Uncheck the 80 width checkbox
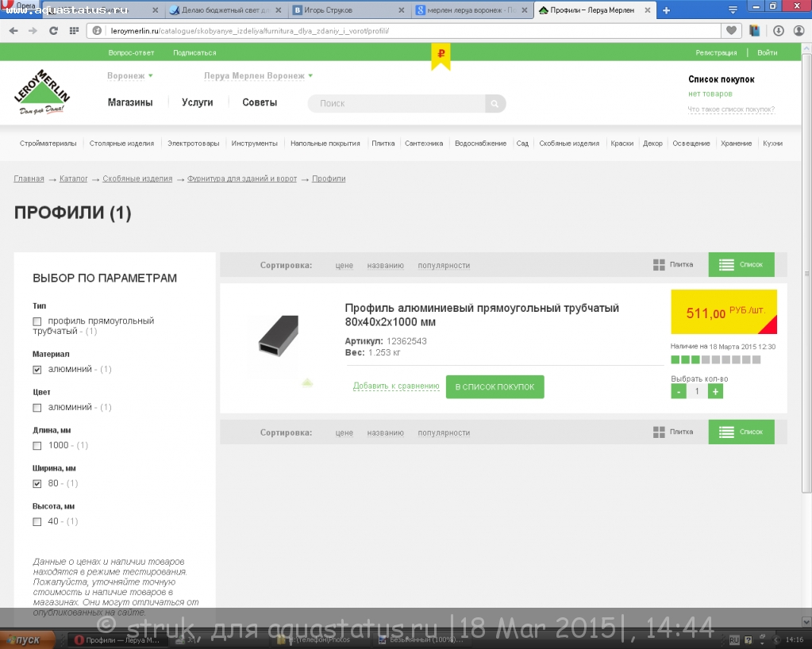The height and width of the screenshot is (649, 812). click(x=37, y=484)
